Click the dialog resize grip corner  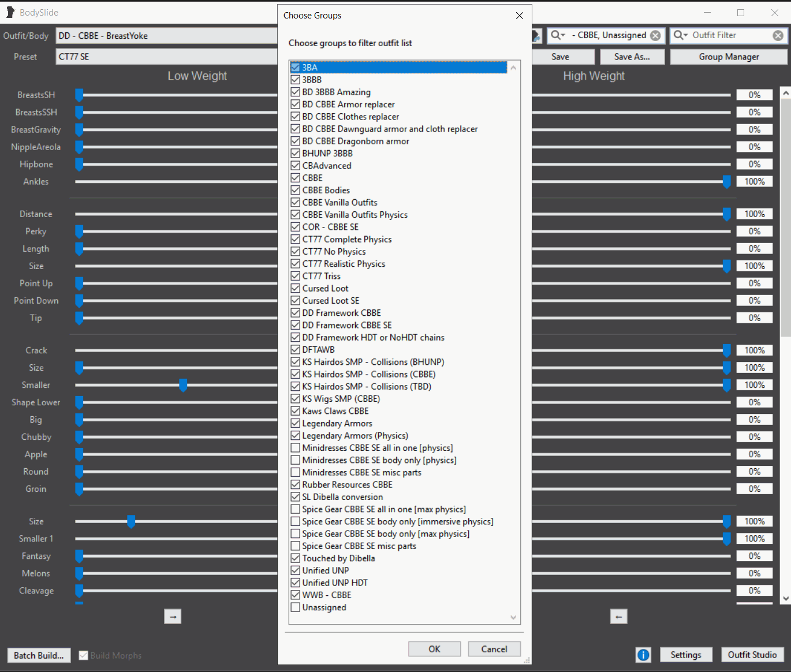pyautogui.click(x=527, y=660)
